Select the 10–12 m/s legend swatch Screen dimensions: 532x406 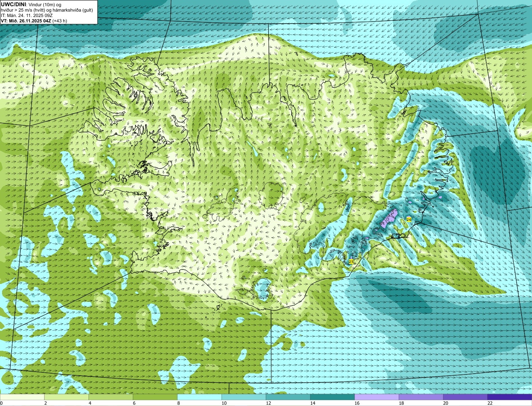244,397
